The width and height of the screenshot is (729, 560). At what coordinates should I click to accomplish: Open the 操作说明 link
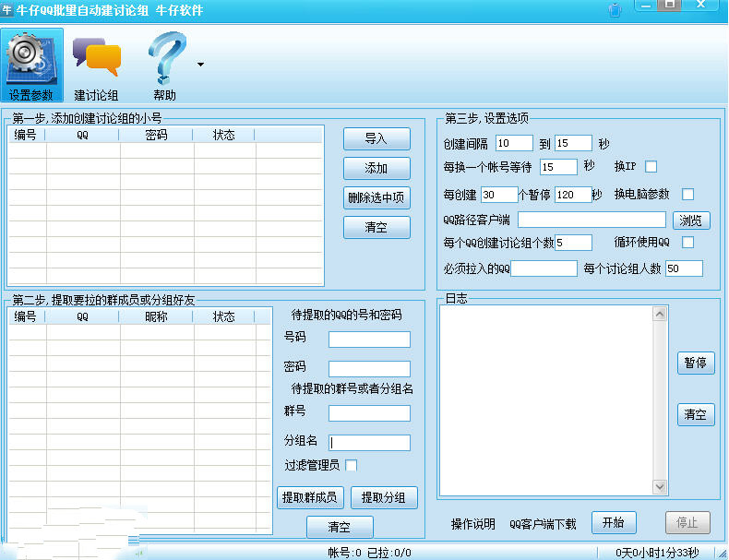(x=473, y=524)
